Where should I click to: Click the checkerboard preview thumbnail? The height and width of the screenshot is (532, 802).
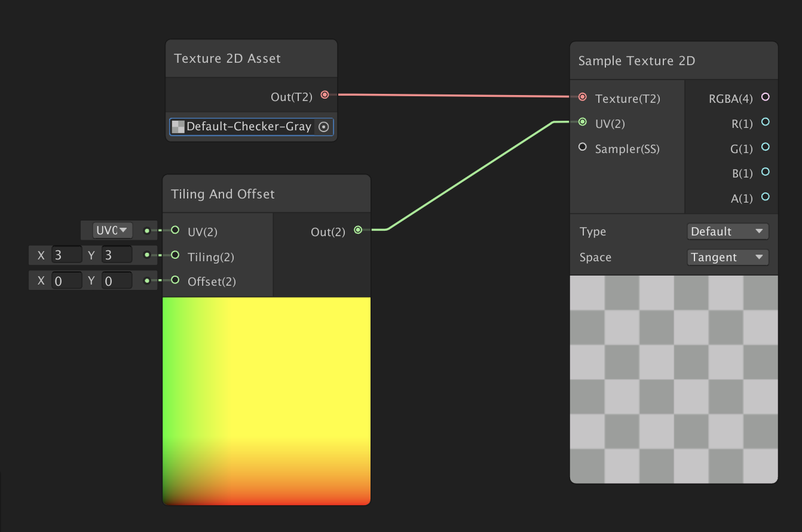coord(674,379)
